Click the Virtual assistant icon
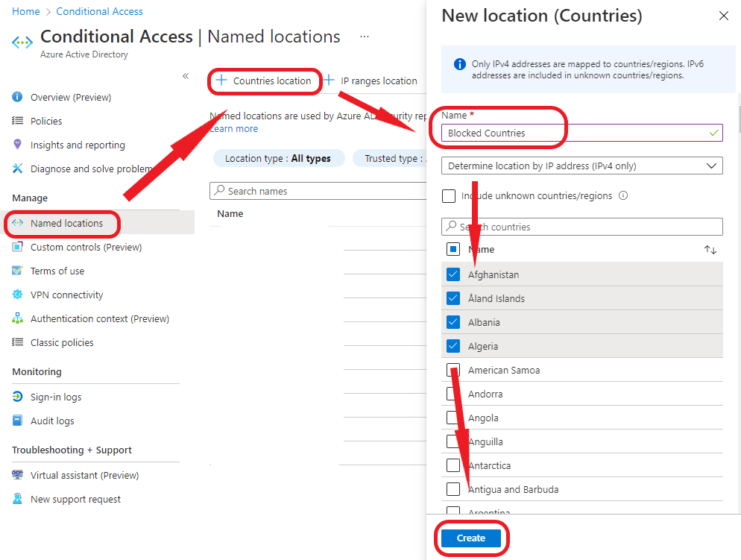 point(17,475)
